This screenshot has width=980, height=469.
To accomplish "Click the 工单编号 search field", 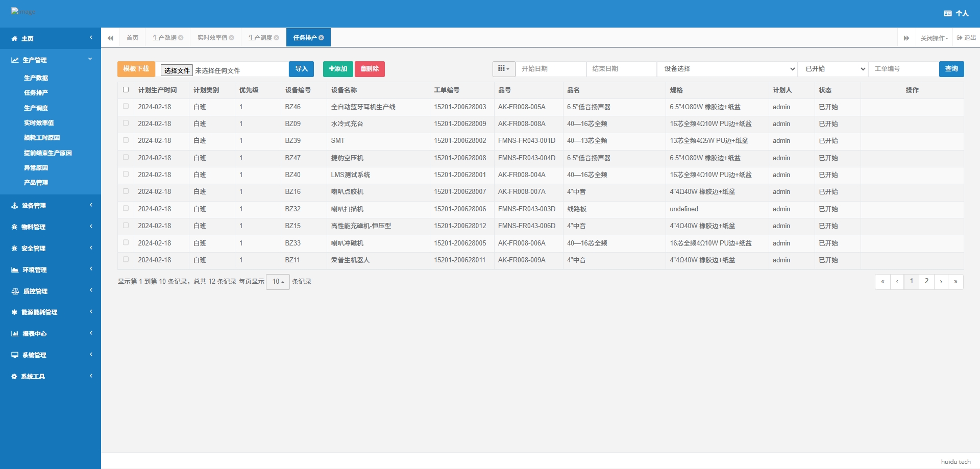I will click(x=903, y=69).
